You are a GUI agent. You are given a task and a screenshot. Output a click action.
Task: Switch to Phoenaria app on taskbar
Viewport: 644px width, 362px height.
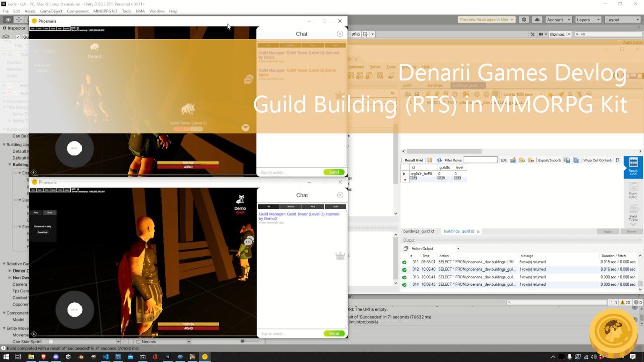point(205,357)
